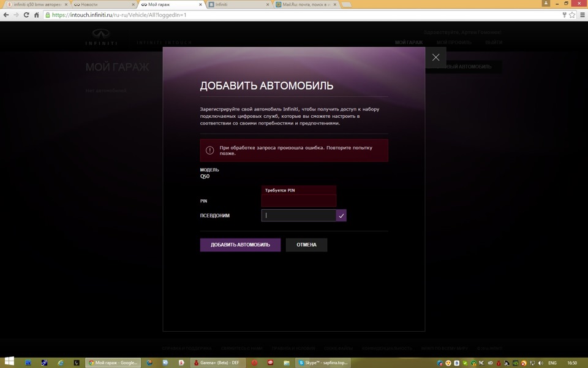Click the taskbar clock showing 16:50

pyautogui.click(x=572, y=363)
